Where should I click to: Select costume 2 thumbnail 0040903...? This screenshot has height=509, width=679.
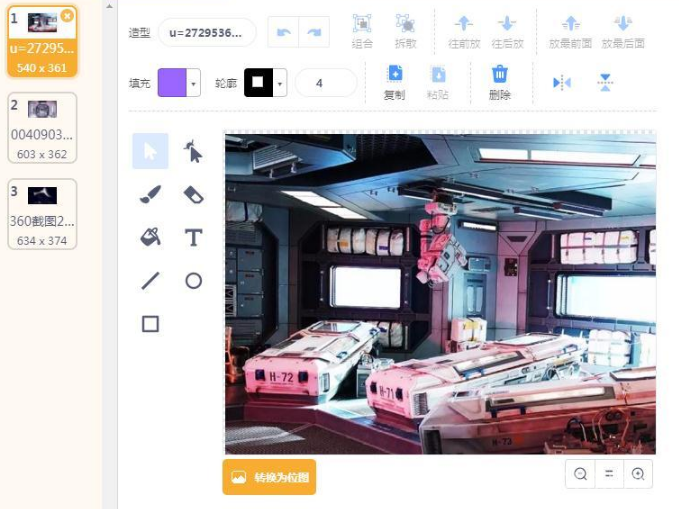click(x=42, y=128)
